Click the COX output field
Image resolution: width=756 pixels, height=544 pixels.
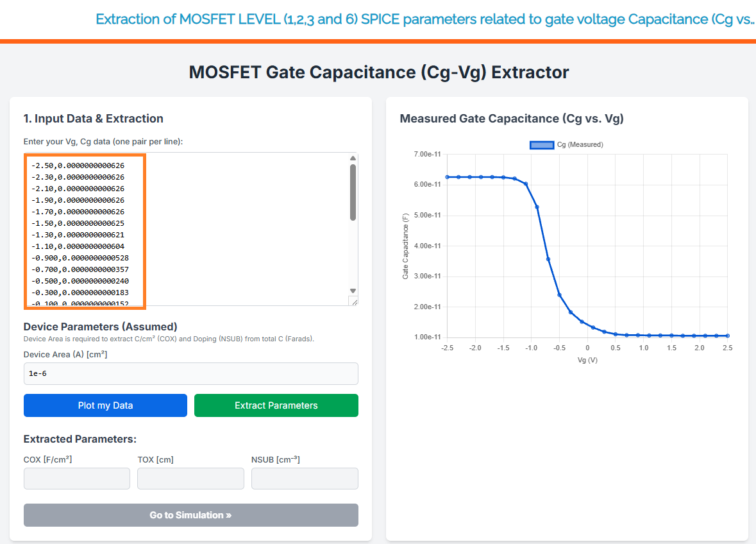76,479
